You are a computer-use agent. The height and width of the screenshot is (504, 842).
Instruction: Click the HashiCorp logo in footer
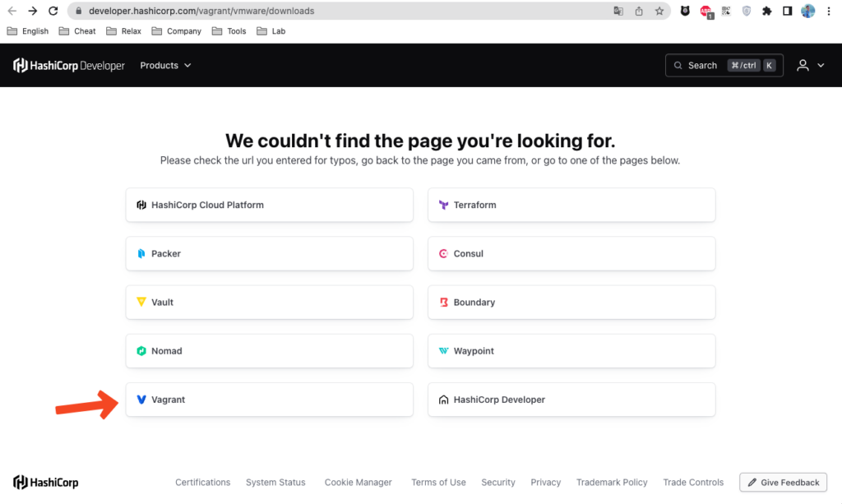tap(46, 482)
